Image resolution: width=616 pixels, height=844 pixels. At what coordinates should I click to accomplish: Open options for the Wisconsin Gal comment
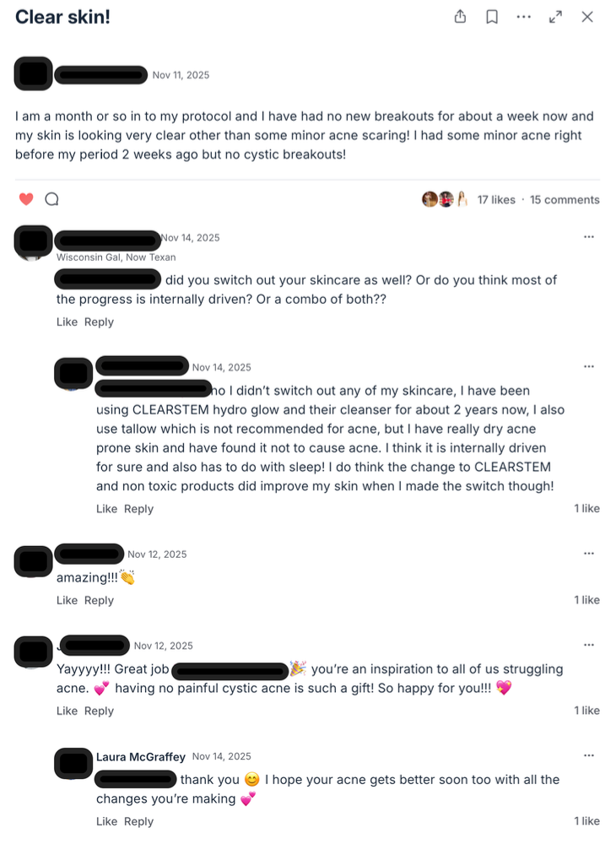588,237
